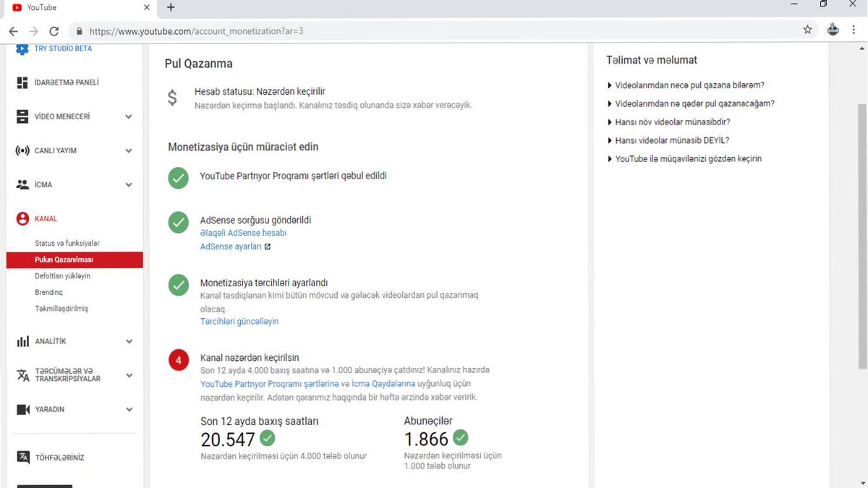Click the Tərcihləri güncəlləyin link
The height and width of the screenshot is (488, 868).
(x=239, y=321)
